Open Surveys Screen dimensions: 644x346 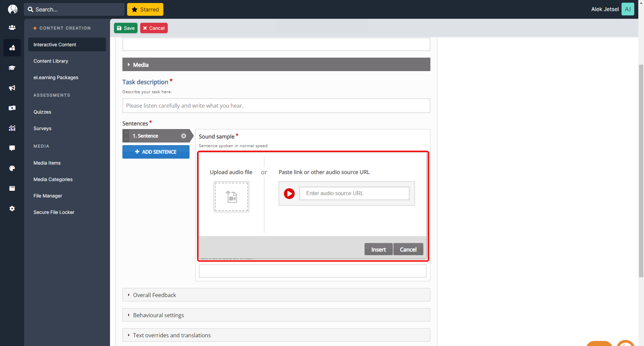tap(42, 128)
